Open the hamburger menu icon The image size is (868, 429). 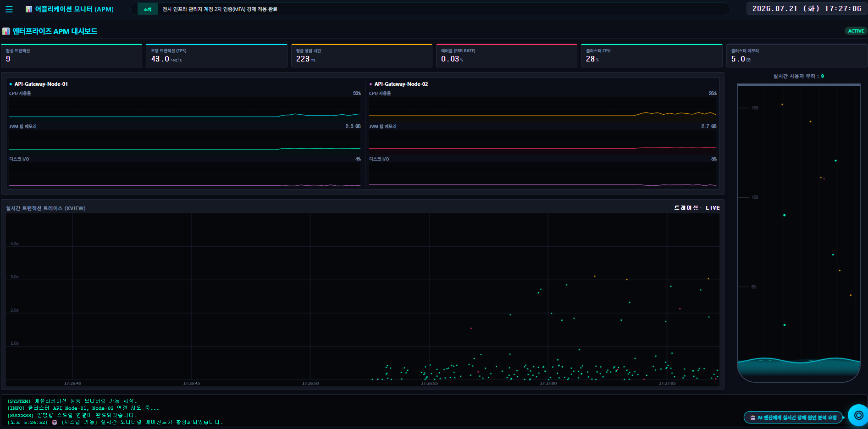coord(9,9)
